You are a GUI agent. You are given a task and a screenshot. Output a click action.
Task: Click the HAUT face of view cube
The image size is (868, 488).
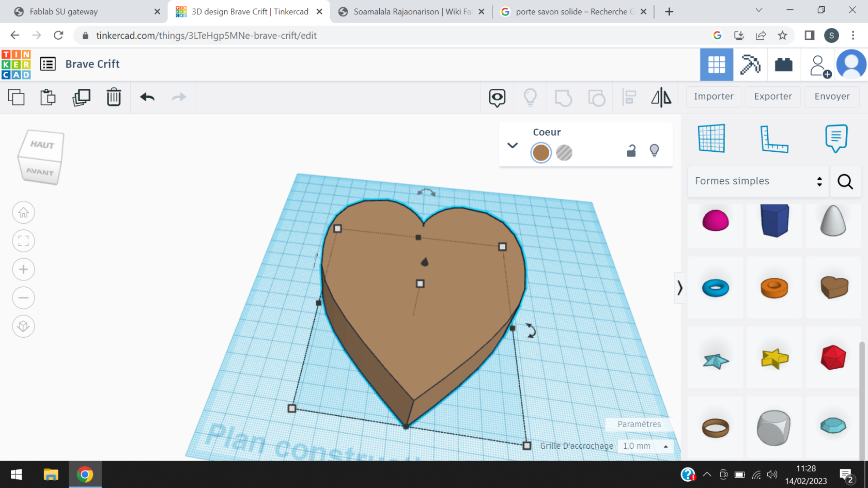point(42,145)
